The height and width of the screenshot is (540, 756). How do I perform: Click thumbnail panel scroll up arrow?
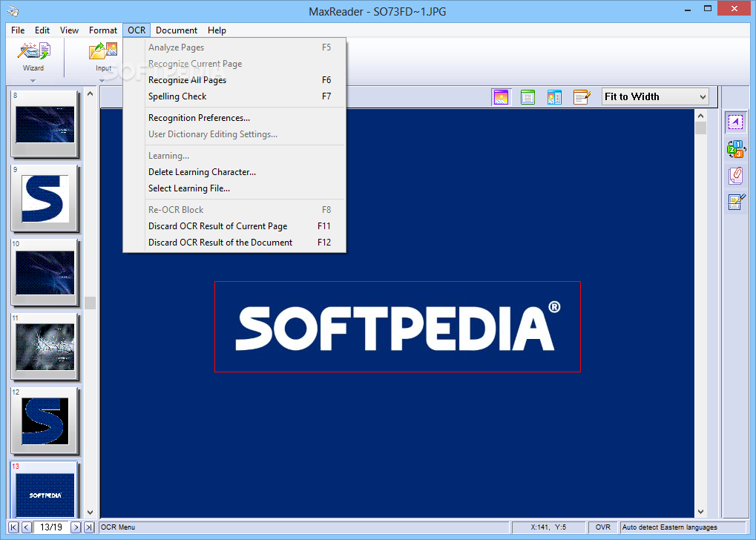pyautogui.click(x=91, y=94)
